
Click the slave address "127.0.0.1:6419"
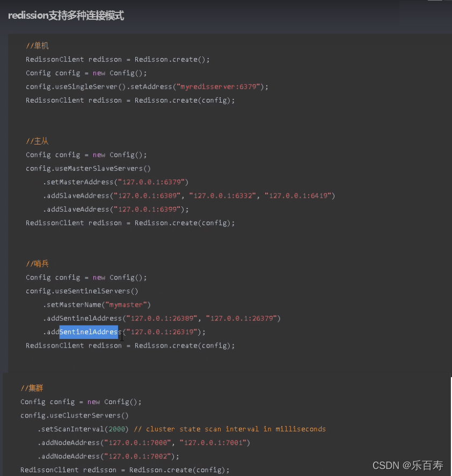pos(298,196)
